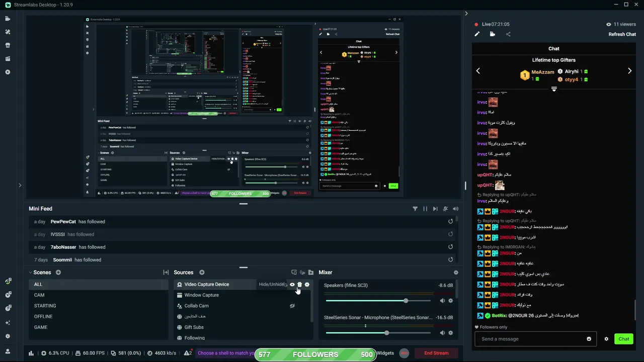Adjust the Speakers (fifine SC3) volume slider
The width and height of the screenshot is (644, 362).
pyautogui.click(x=378, y=301)
